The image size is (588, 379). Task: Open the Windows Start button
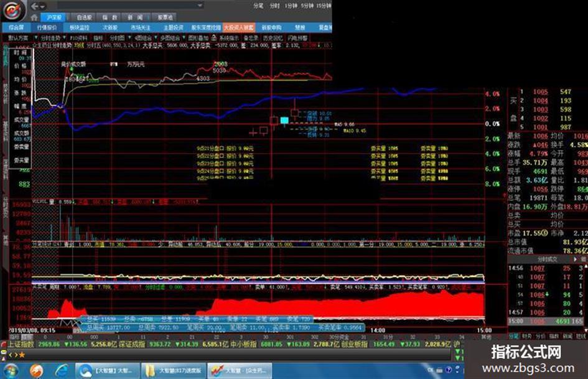coord(11,371)
